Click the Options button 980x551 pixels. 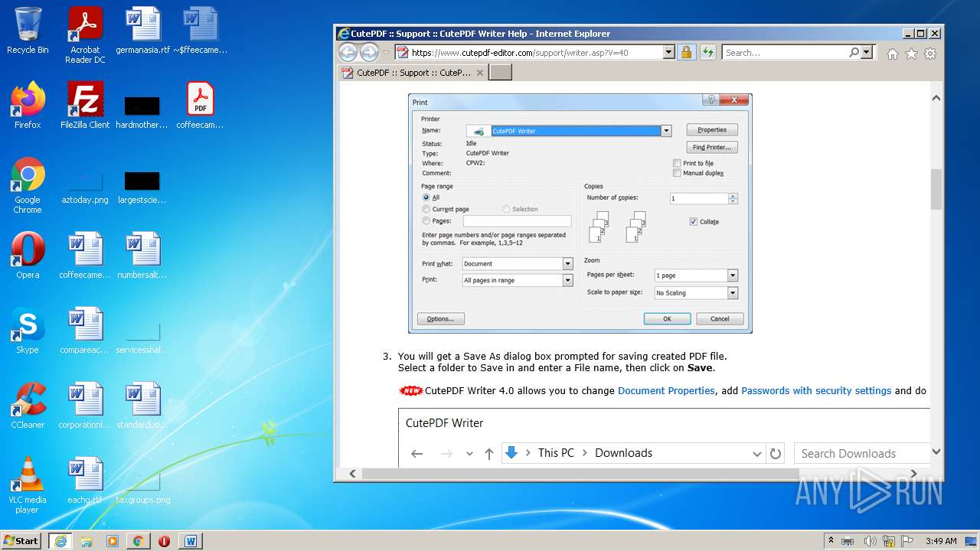[x=441, y=318]
